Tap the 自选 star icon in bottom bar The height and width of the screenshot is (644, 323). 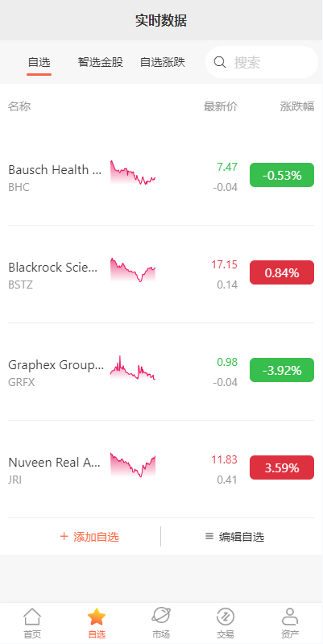(97, 617)
